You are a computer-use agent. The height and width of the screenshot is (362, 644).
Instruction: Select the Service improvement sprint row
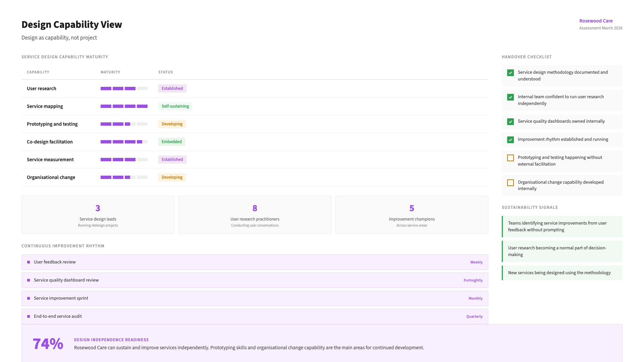click(255, 298)
